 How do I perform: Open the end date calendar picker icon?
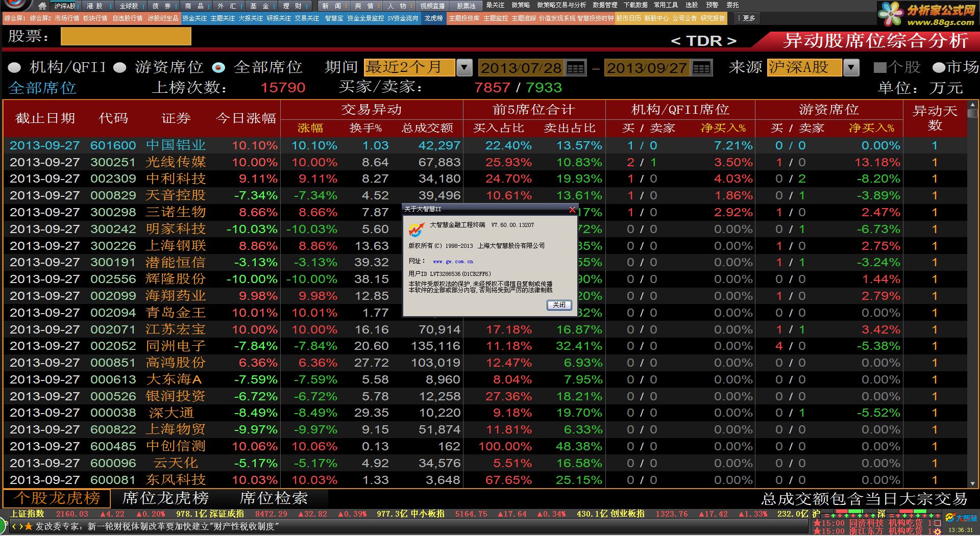click(x=701, y=68)
